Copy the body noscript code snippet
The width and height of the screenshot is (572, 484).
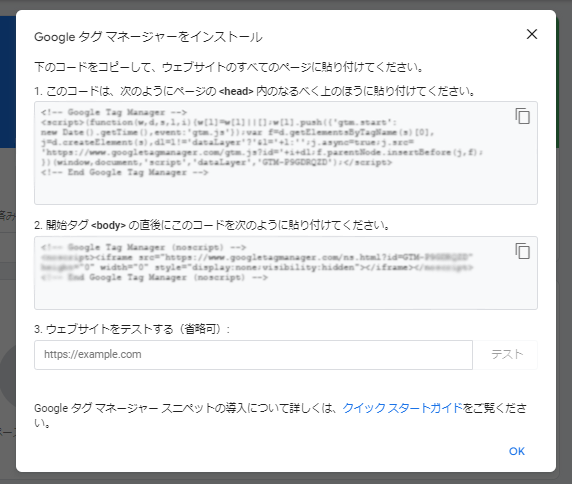coord(522,251)
